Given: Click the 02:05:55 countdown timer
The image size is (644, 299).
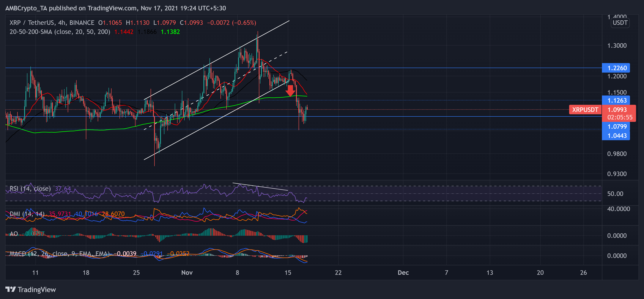Looking at the screenshot, I should coord(620,117).
